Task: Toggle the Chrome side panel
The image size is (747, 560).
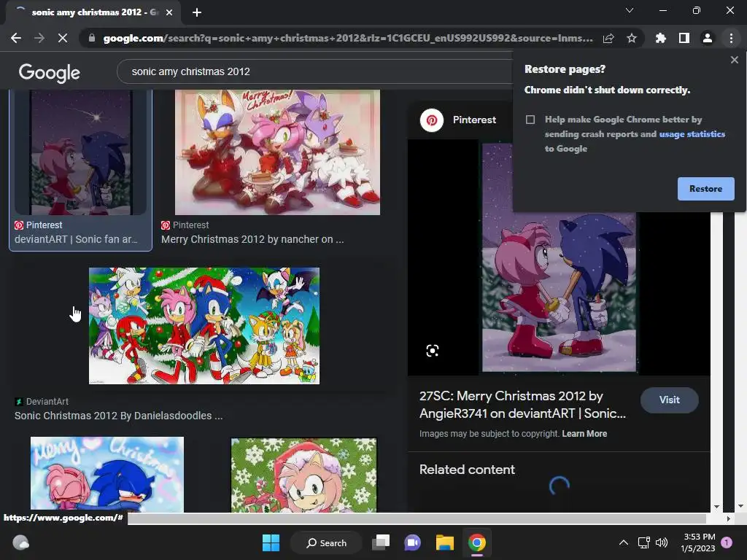Action: point(684,38)
